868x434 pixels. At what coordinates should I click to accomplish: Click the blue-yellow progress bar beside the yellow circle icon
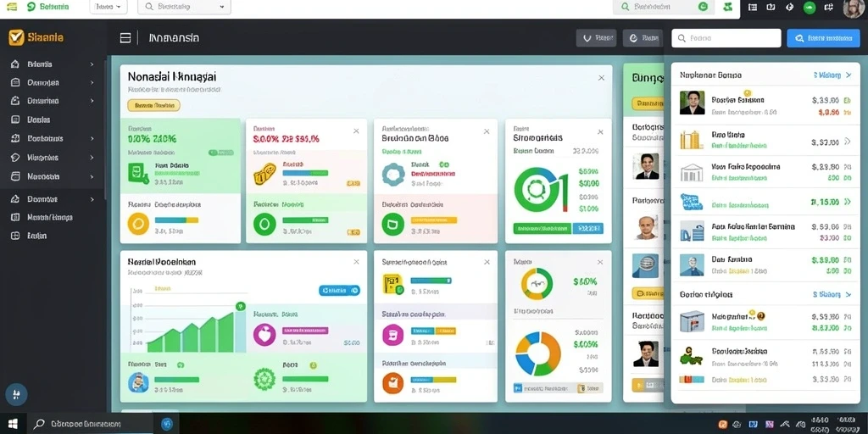176,220
